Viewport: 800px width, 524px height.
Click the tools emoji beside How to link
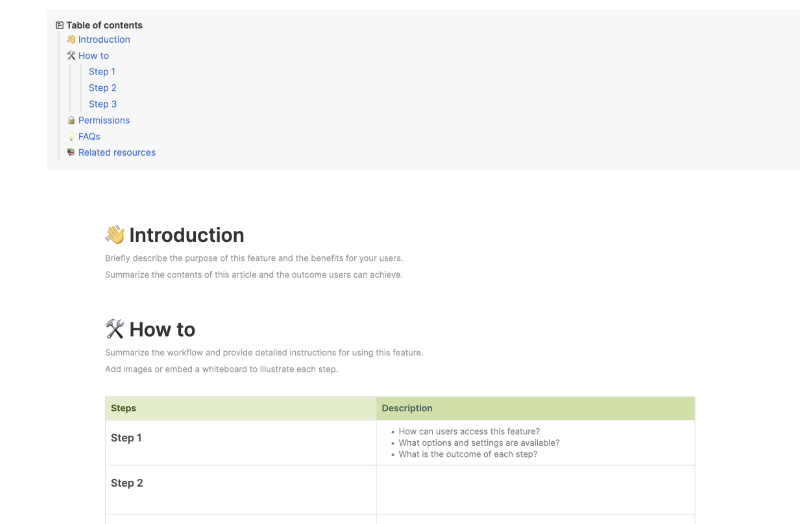coord(71,56)
